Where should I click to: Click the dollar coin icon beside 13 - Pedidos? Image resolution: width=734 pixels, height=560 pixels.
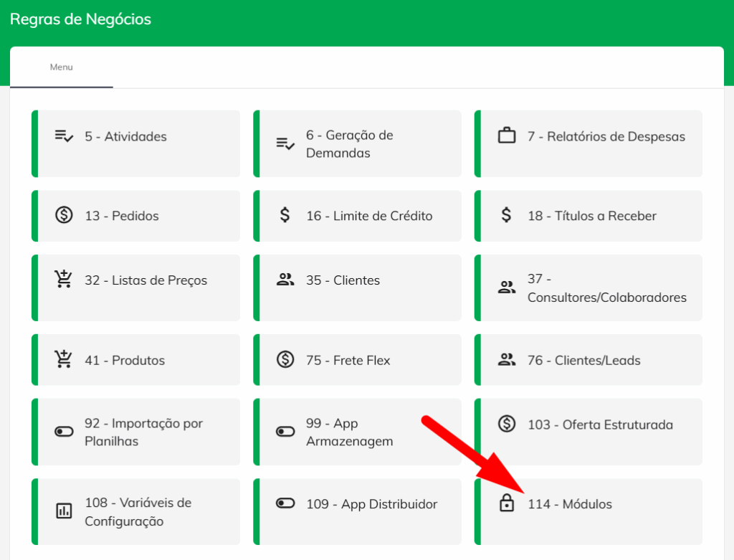pyautogui.click(x=64, y=215)
